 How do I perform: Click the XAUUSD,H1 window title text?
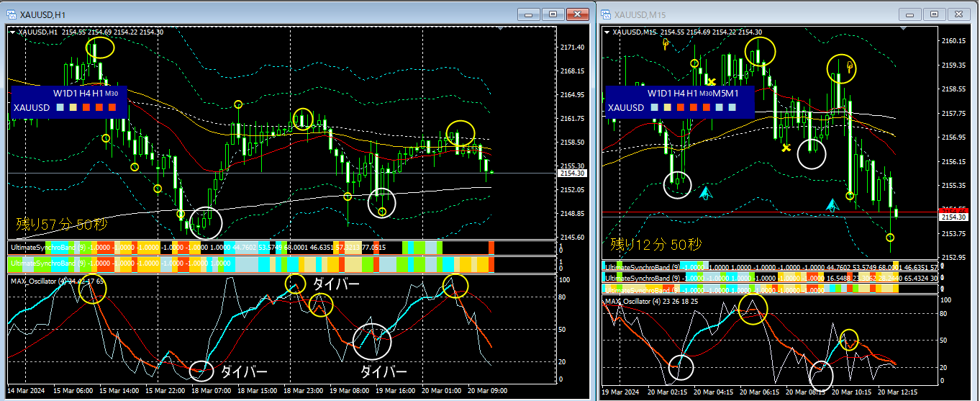point(42,14)
